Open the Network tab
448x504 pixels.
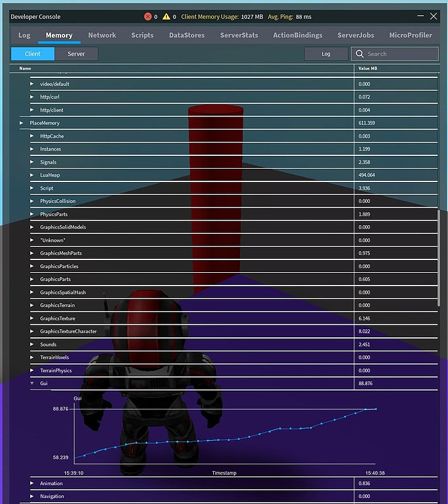tap(102, 36)
